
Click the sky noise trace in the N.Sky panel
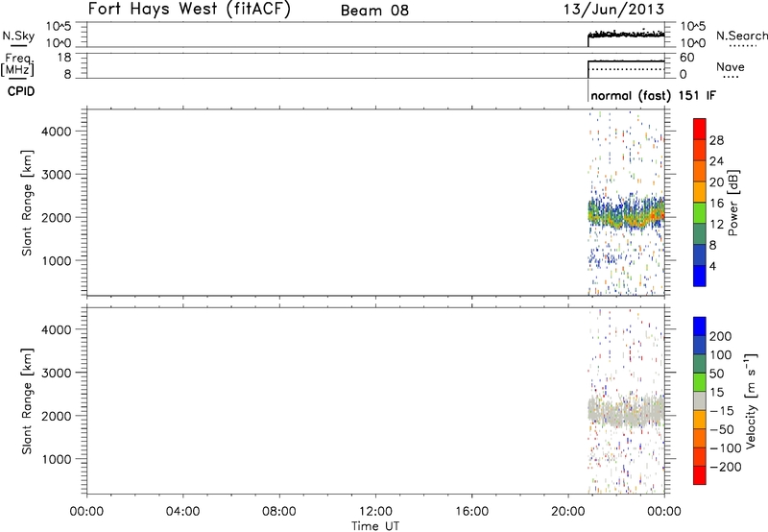click(626, 35)
